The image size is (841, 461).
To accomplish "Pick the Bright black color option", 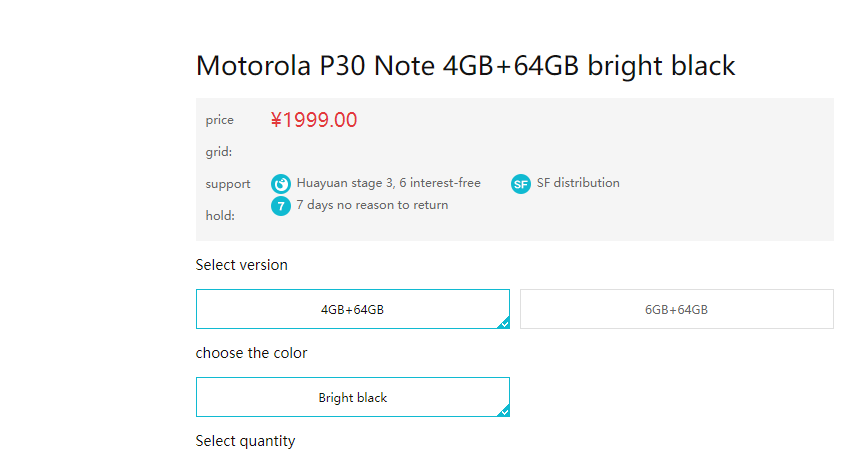I will (352, 397).
